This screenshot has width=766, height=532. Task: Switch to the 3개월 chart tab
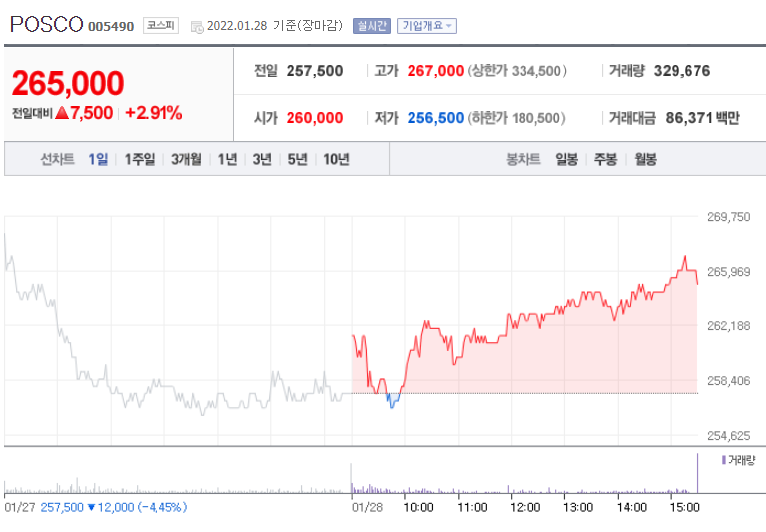(186, 159)
